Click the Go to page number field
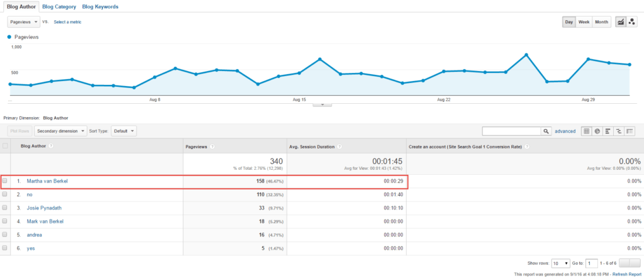 [x=591, y=263]
